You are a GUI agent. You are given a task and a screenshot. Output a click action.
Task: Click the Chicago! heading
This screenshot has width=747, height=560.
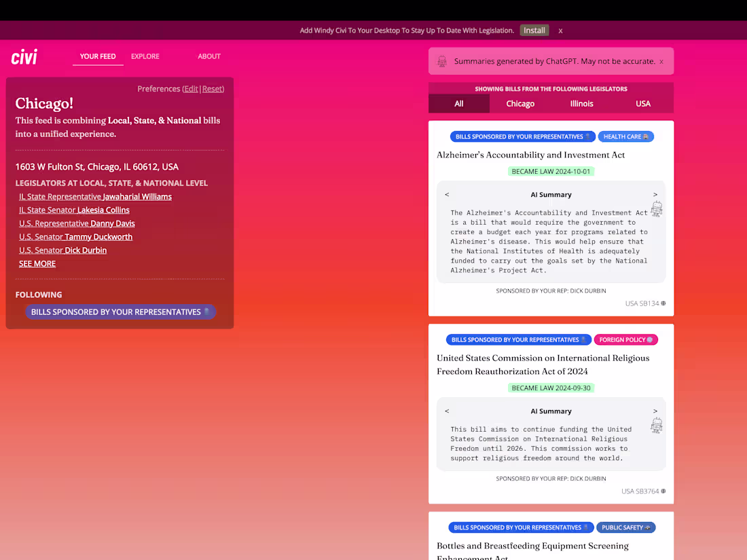[44, 103]
